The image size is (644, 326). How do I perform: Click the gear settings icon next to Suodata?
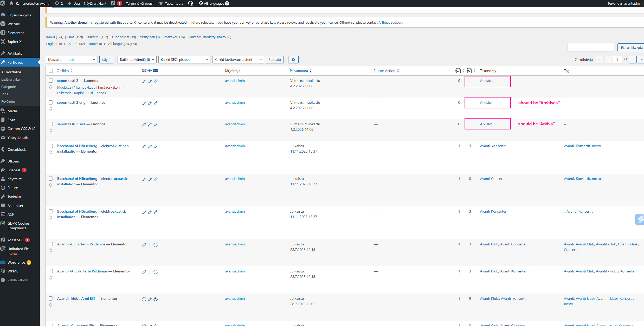(x=293, y=60)
